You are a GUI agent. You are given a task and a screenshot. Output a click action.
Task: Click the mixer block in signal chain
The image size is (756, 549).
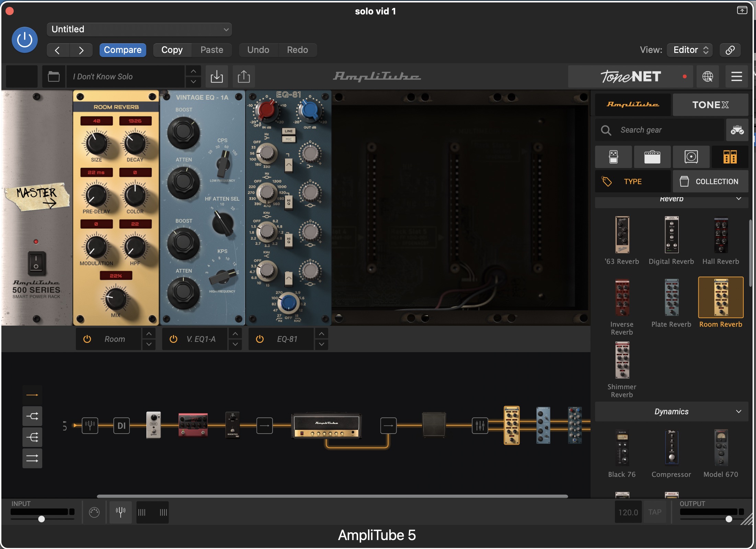tap(480, 426)
